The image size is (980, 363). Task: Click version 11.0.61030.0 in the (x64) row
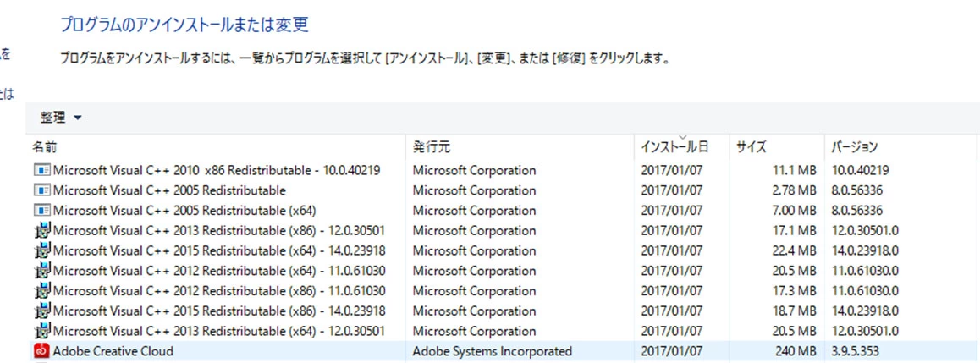[x=865, y=271]
